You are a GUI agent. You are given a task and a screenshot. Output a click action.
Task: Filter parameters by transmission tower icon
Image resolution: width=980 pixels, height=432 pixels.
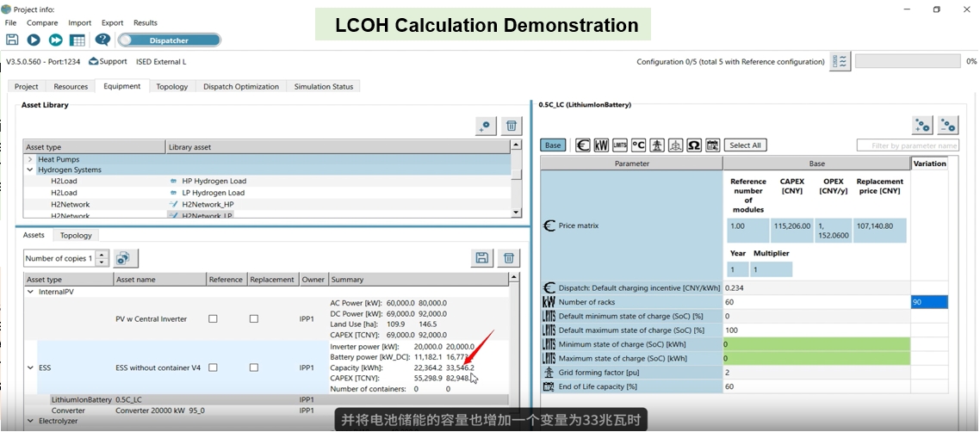tap(657, 145)
